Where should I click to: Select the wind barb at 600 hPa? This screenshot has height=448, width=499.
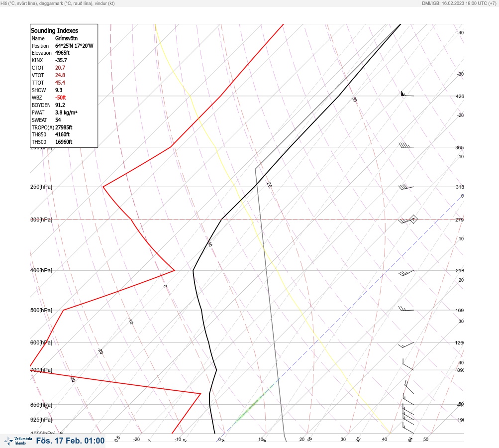coord(406,345)
